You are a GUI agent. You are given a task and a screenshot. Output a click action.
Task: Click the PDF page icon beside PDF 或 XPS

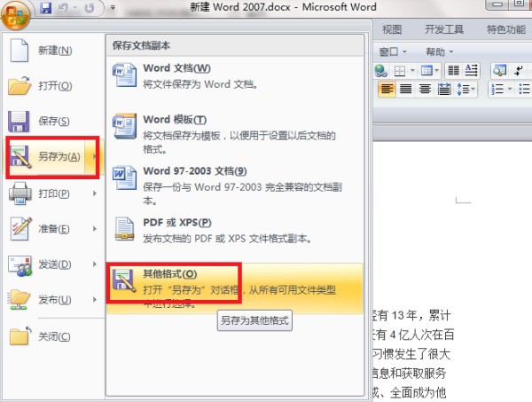click(x=124, y=229)
